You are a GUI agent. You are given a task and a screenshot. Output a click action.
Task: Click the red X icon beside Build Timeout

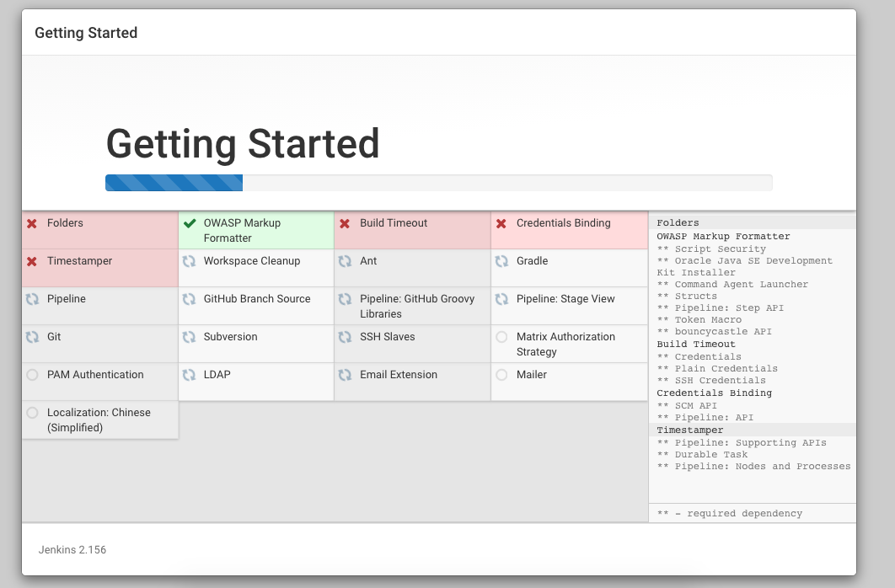345,223
